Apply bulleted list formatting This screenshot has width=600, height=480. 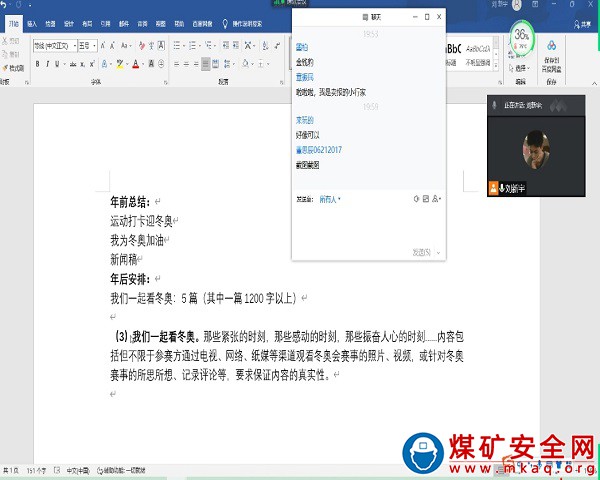point(177,46)
